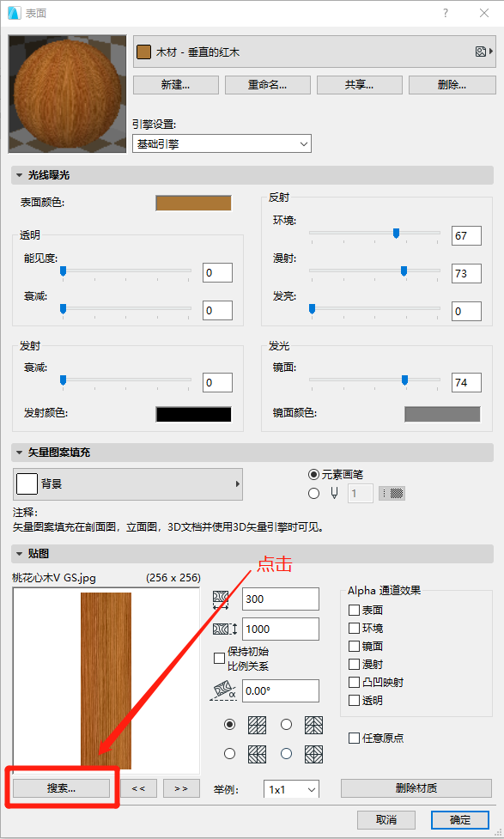The image size is (504, 839).
Task: Click the 镜面 glow slider handle
Action: [404, 380]
